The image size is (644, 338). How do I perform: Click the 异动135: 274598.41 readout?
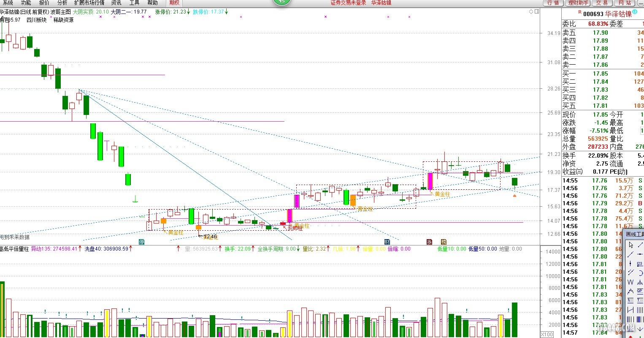pos(54,249)
